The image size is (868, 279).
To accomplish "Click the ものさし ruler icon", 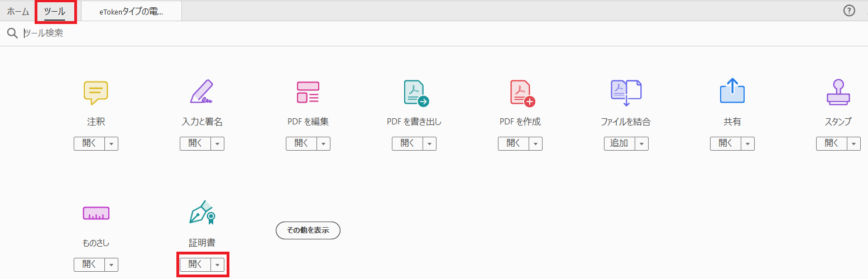I will [x=95, y=213].
